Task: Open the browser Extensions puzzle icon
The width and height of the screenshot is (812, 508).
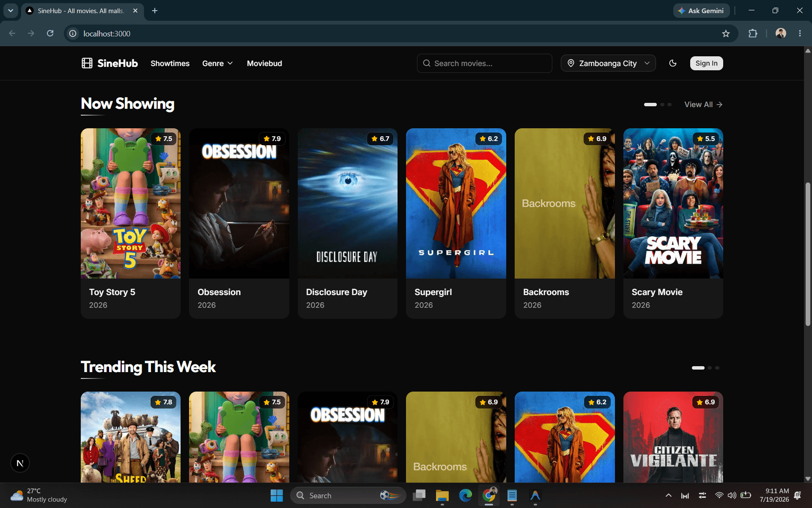Action: pyautogui.click(x=753, y=33)
